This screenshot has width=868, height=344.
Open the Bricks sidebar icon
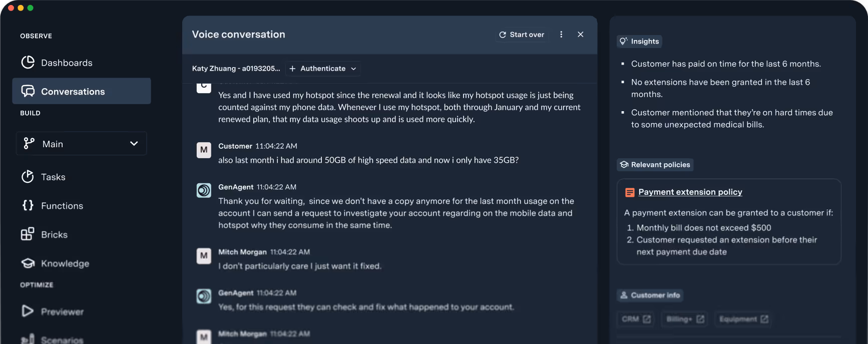tap(28, 234)
